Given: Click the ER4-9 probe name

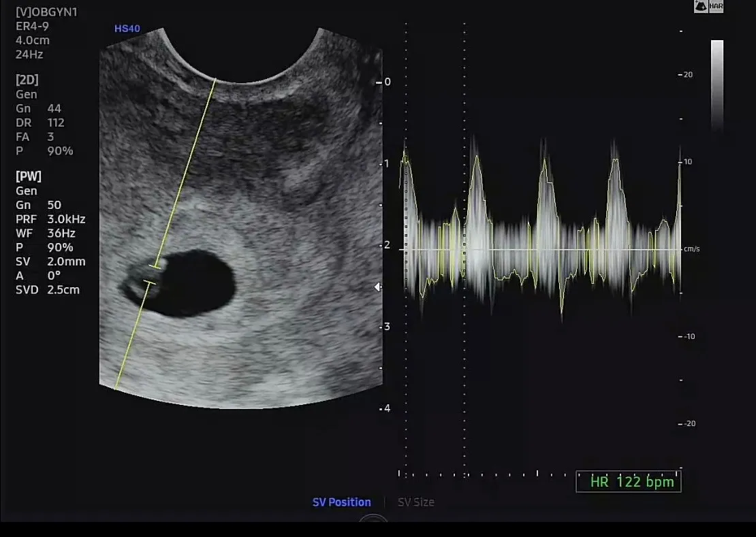Looking at the screenshot, I should [32, 26].
